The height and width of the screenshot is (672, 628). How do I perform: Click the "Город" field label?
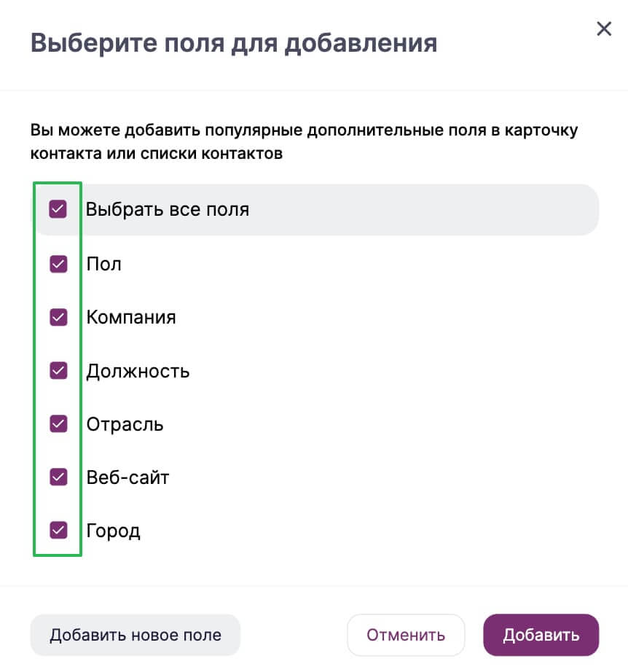pos(113,531)
